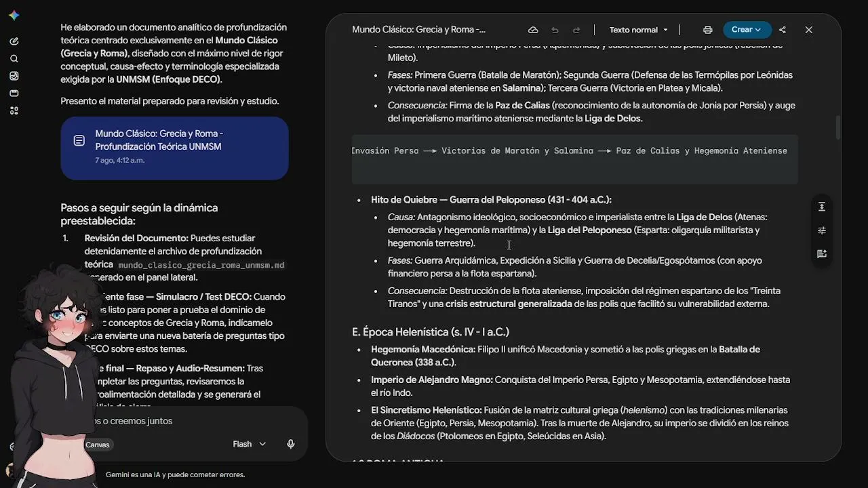Open the Texto normal style dropdown
The height and width of the screenshot is (488, 868).
click(x=638, y=30)
